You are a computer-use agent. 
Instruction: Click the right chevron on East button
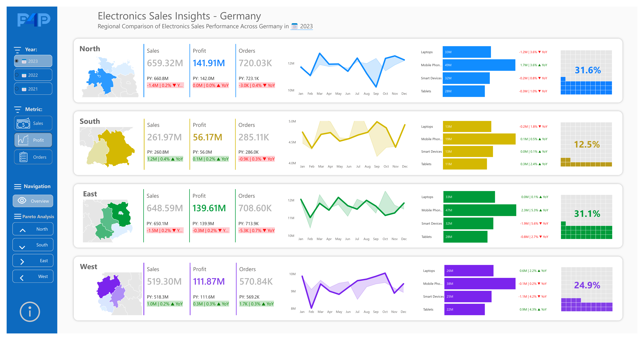coord(22,262)
